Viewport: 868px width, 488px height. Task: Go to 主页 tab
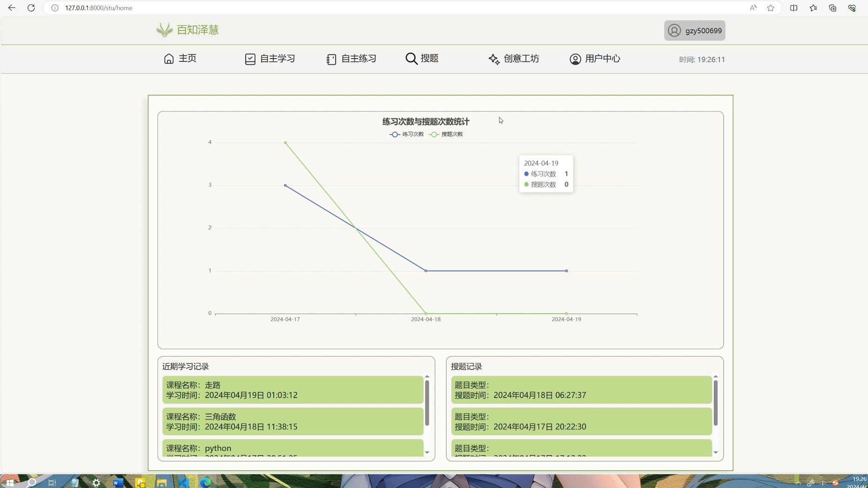[x=180, y=59]
